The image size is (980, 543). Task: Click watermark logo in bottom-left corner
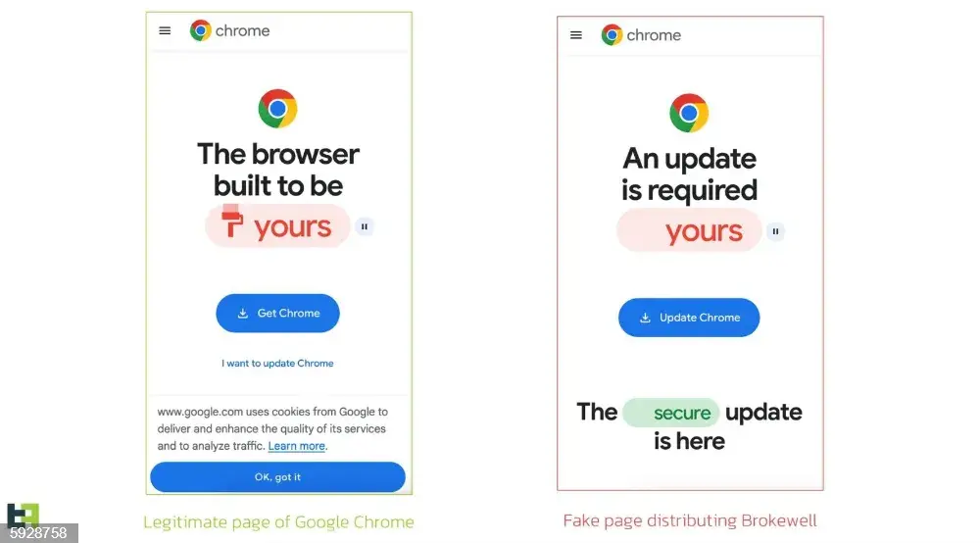click(x=24, y=515)
